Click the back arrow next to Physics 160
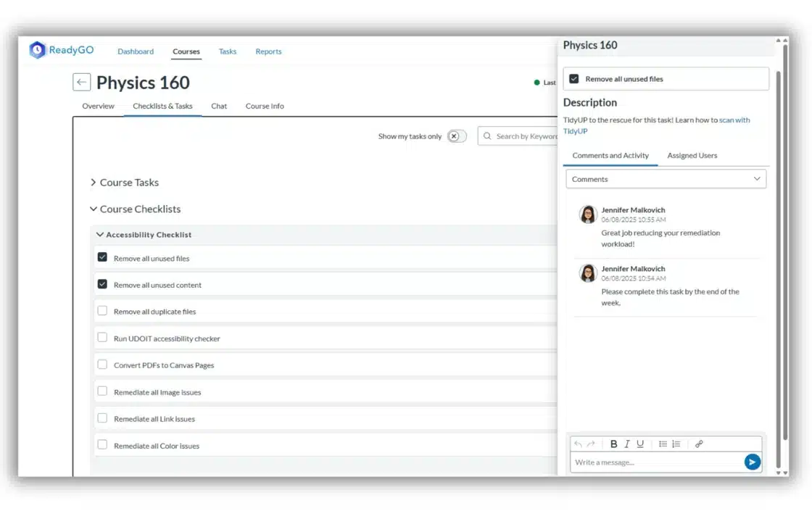 tap(80, 82)
